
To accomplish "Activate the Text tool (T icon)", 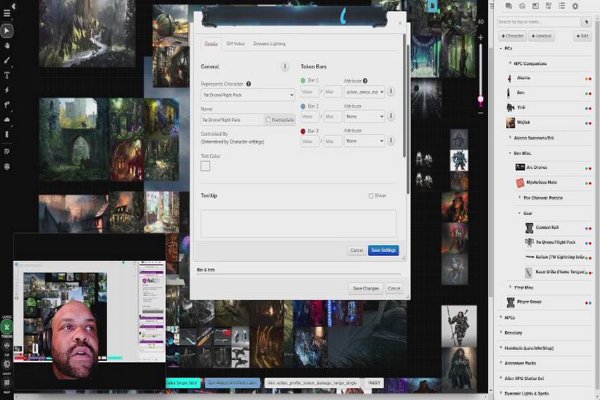I will [x=7, y=75].
